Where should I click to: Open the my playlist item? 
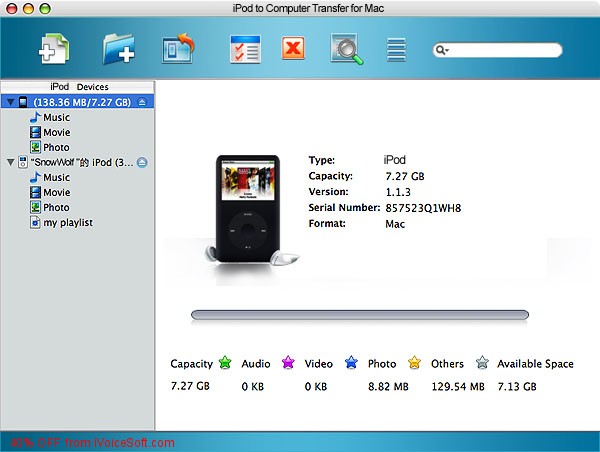click(62, 222)
